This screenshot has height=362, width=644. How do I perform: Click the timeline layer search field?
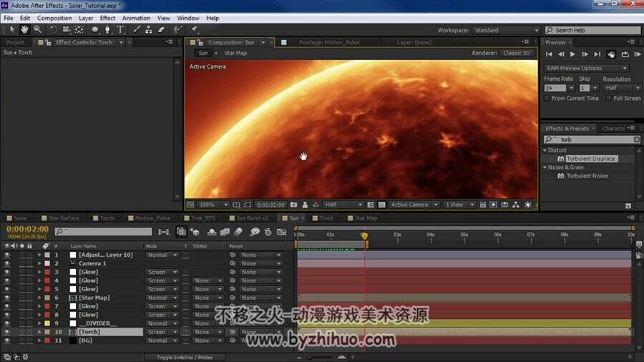coord(103,232)
